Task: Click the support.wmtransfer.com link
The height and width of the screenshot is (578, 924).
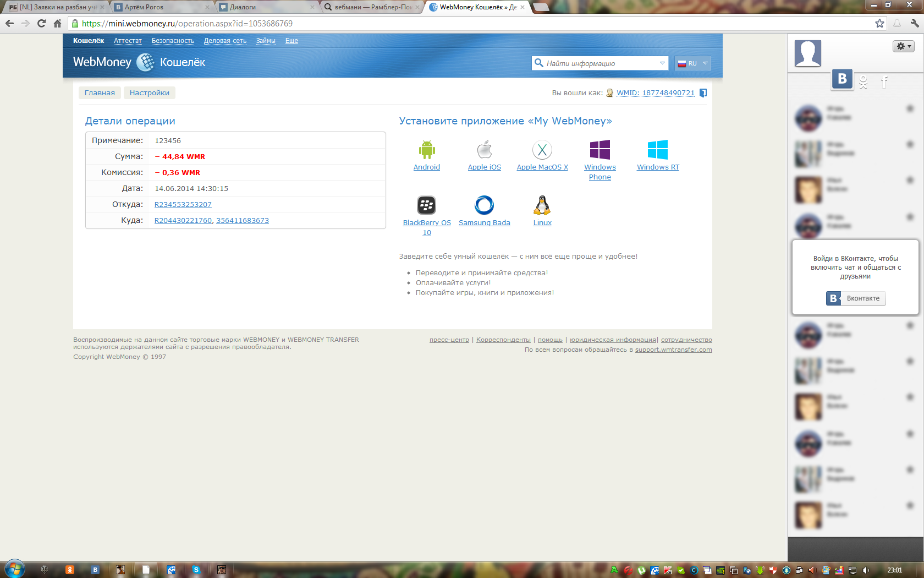Action: tap(673, 350)
